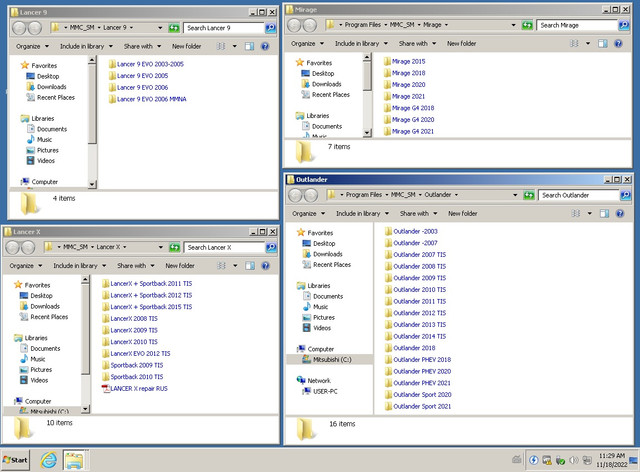Click New folder in Mirage window

(x=461, y=43)
